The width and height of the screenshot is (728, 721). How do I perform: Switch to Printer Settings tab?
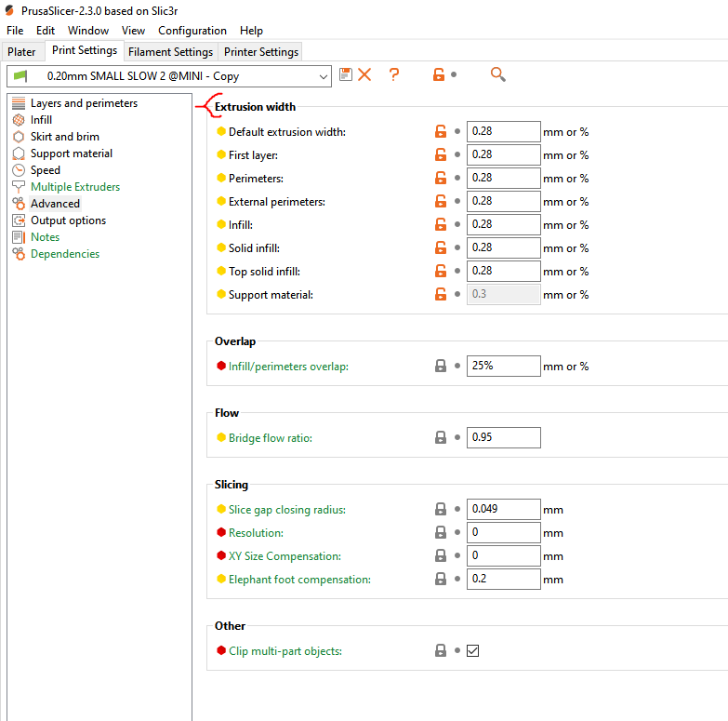tap(261, 51)
